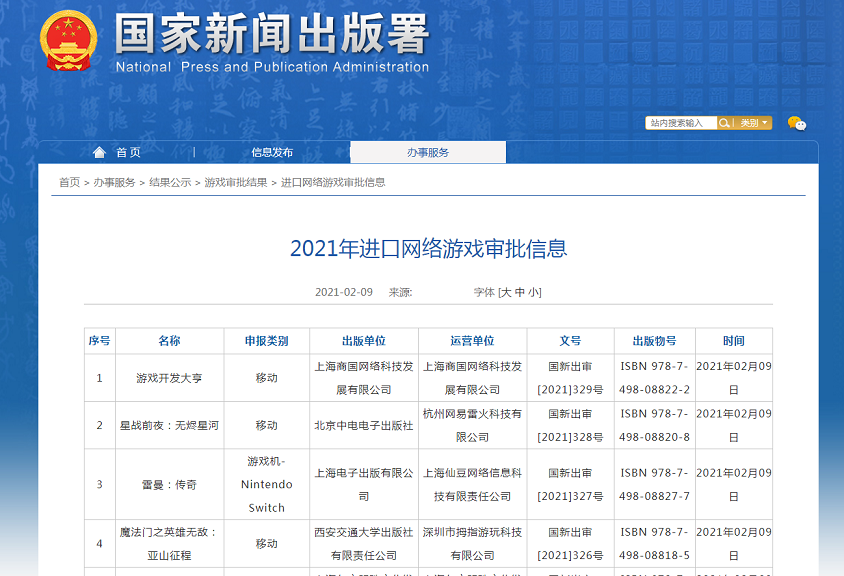Set font size to 中
This screenshot has width=844, height=576.
click(520, 292)
